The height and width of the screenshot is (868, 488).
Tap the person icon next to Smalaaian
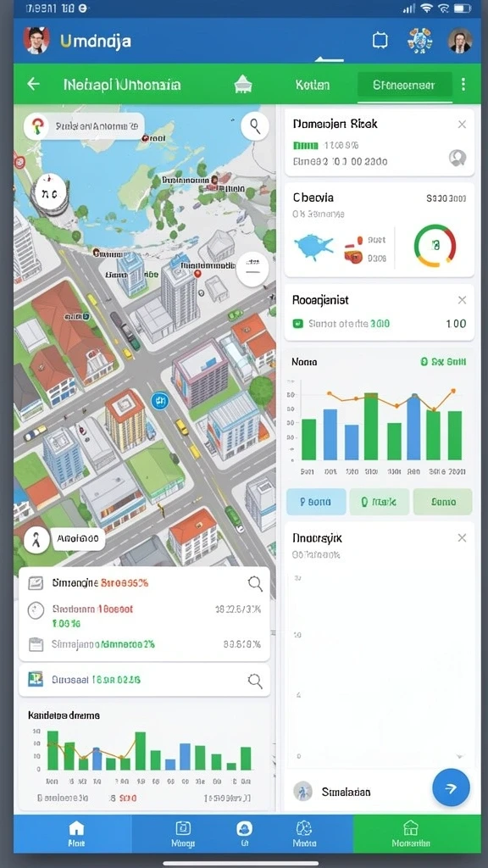pos(302,791)
